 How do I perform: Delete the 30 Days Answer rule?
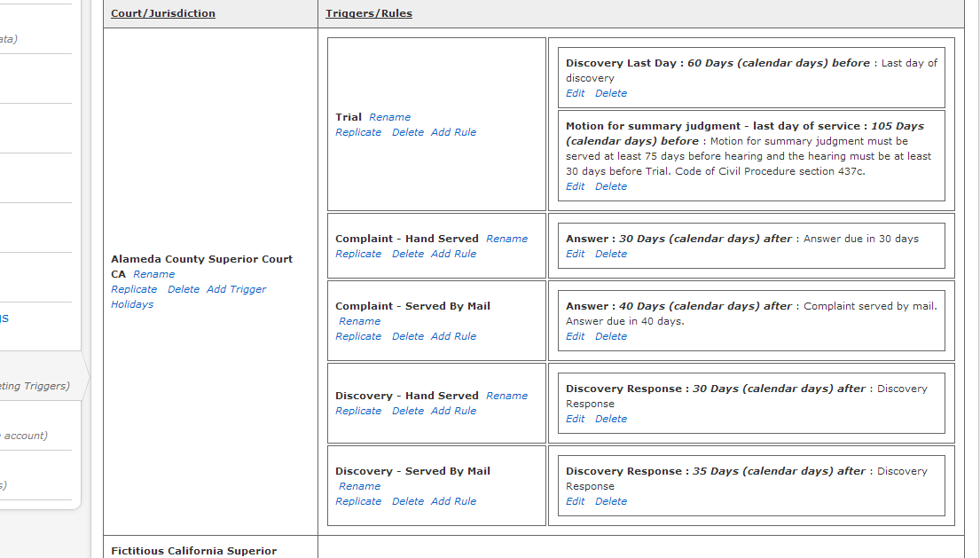(611, 254)
